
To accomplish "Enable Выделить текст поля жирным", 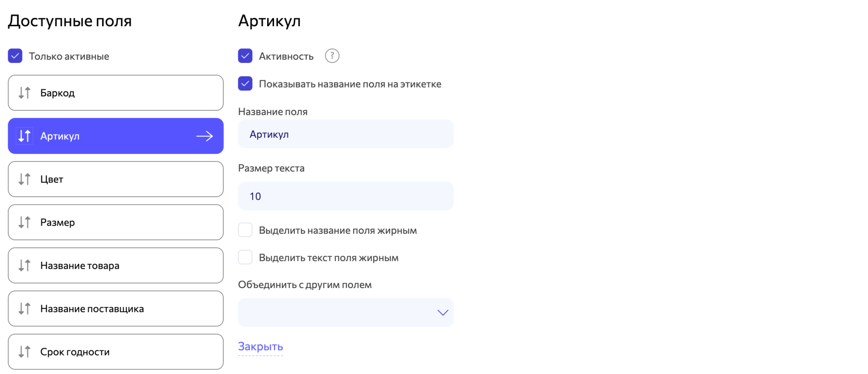I will coord(245,257).
